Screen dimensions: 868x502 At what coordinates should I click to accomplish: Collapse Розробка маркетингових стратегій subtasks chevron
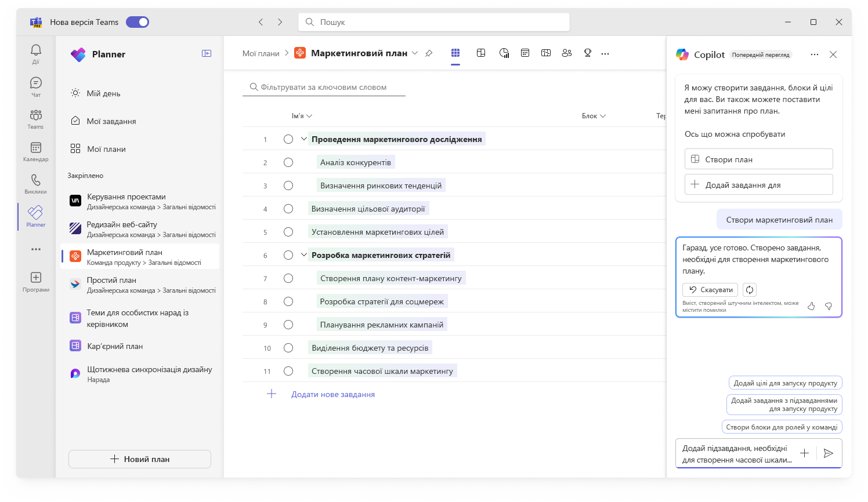(304, 255)
